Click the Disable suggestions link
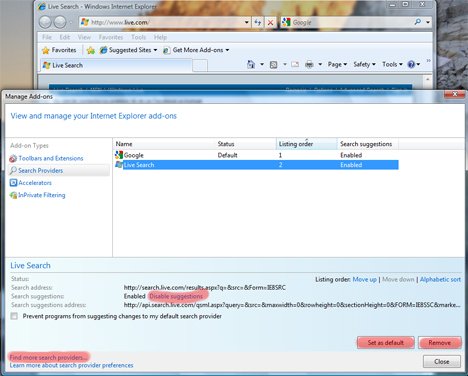The height and width of the screenshot is (376, 468). 176,296
